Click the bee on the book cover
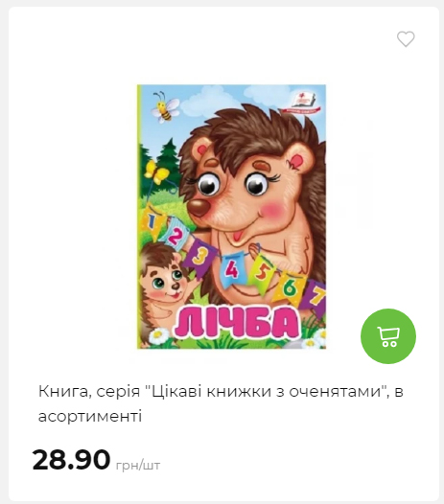 [165, 107]
